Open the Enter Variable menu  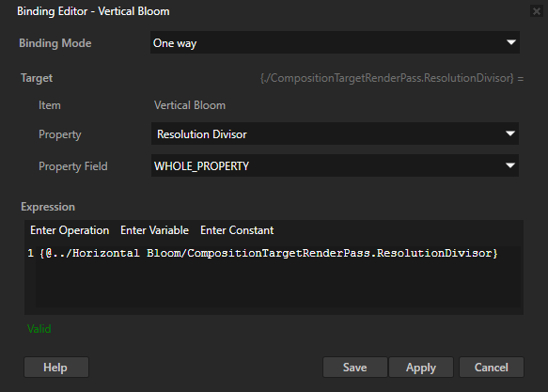tap(154, 230)
